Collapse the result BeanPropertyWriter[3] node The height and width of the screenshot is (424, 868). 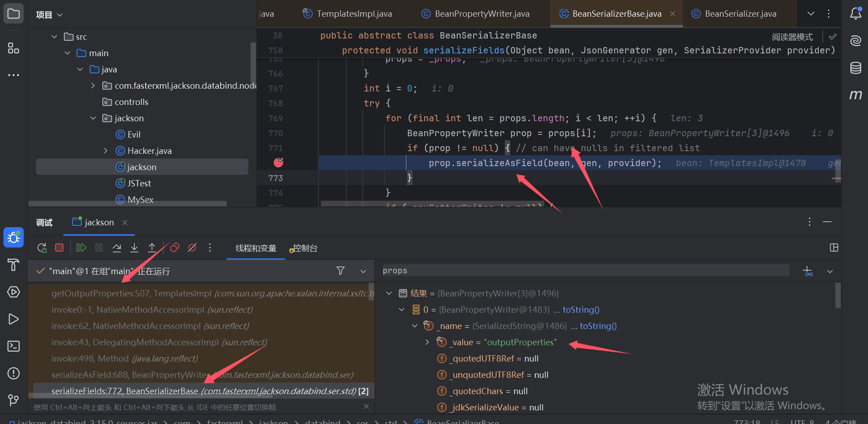coord(389,293)
